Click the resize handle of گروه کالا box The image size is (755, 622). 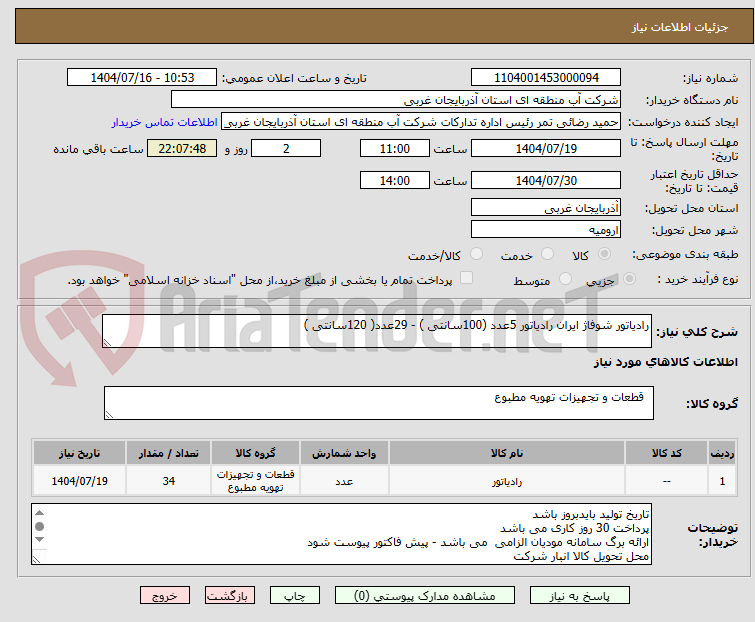click(109, 415)
